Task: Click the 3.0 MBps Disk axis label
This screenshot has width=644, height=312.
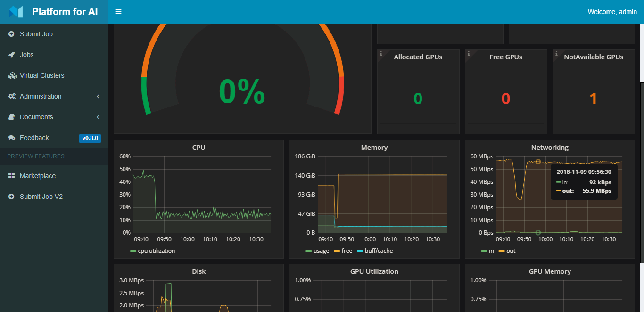Action: tap(132, 280)
